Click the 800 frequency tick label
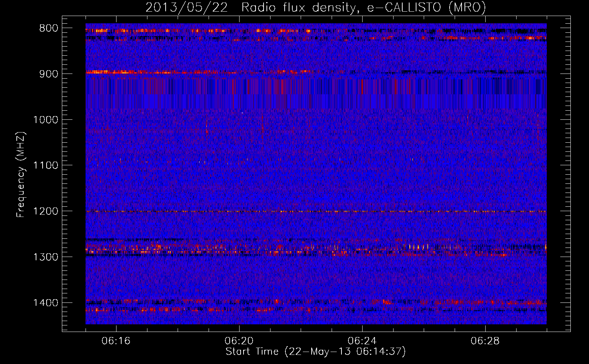The image size is (589, 364). click(x=49, y=28)
